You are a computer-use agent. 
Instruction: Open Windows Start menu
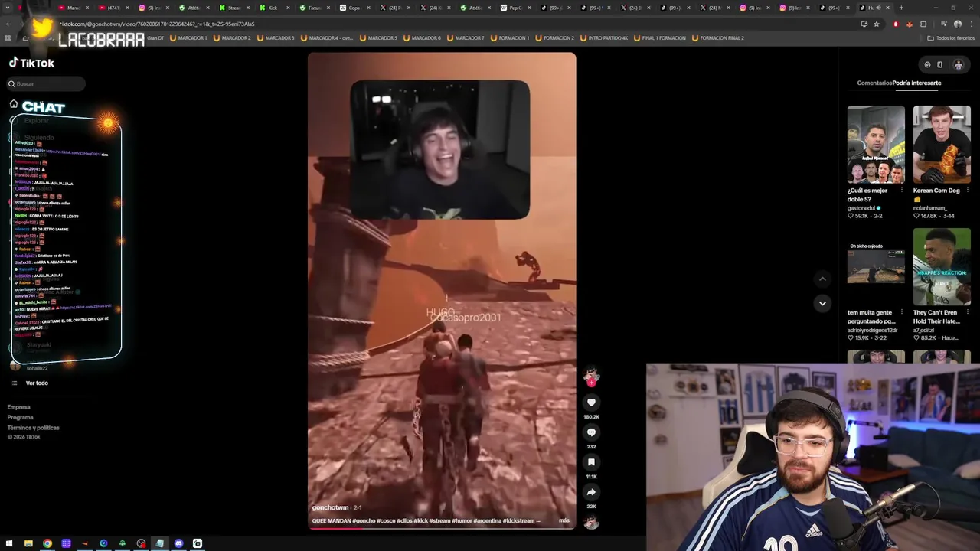pyautogui.click(x=9, y=543)
